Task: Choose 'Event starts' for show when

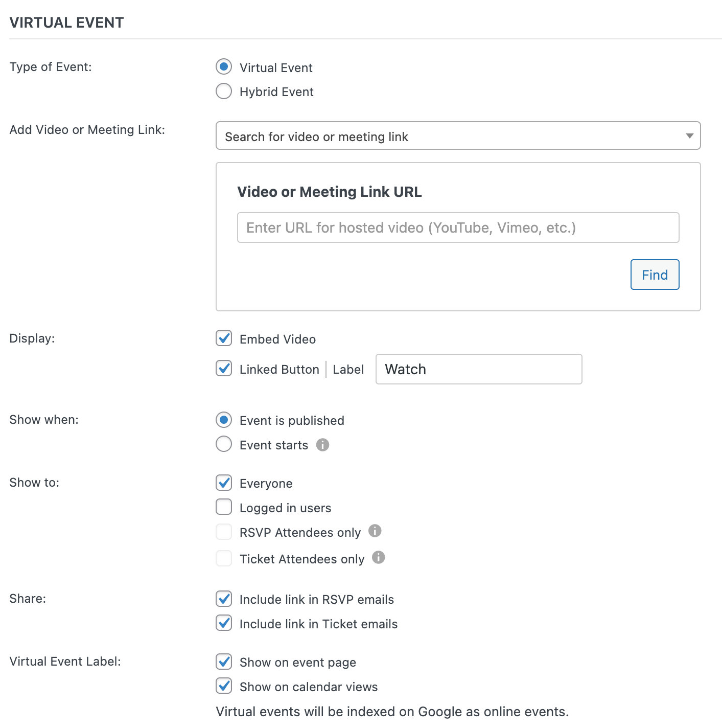Action: 224,444
